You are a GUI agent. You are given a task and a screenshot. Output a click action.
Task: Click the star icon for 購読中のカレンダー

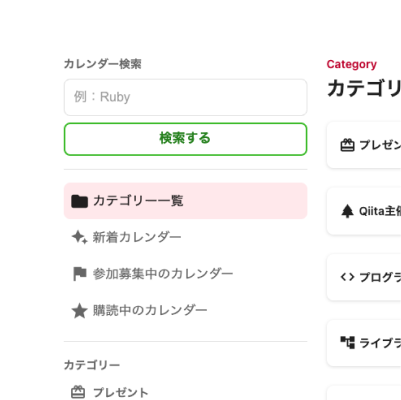pos(79,311)
